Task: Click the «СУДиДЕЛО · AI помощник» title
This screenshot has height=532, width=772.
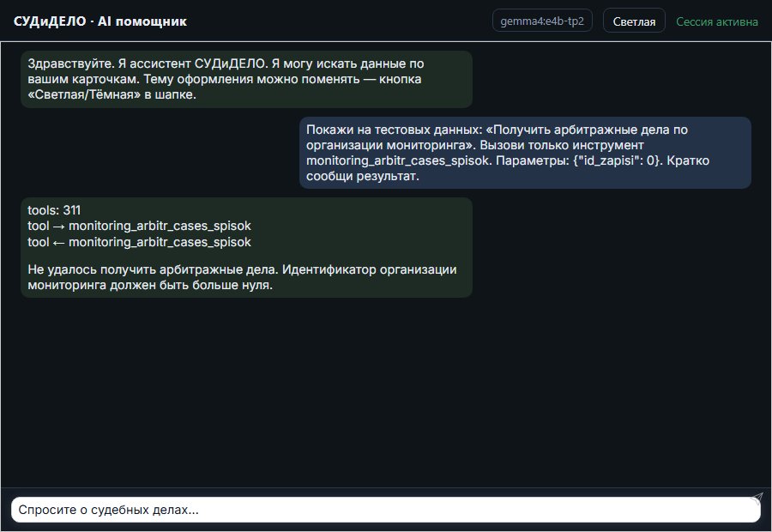Action: coord(100,21)
